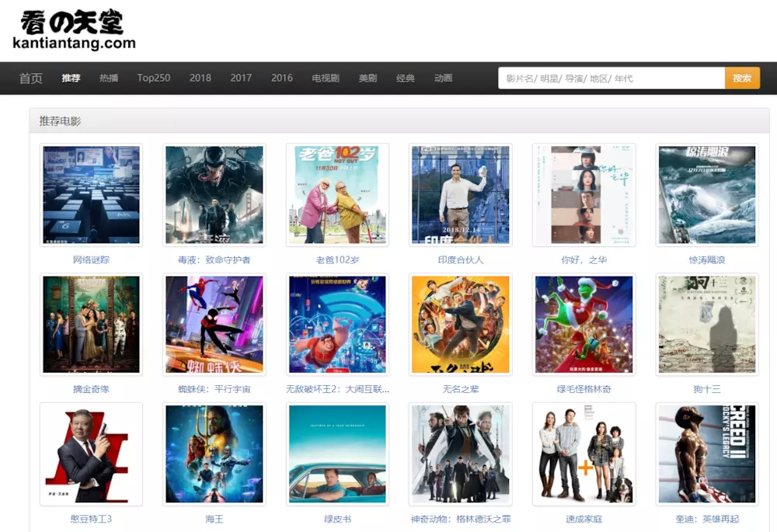
Task: Click the 狗十三 title link
Action: coord(707,389)
